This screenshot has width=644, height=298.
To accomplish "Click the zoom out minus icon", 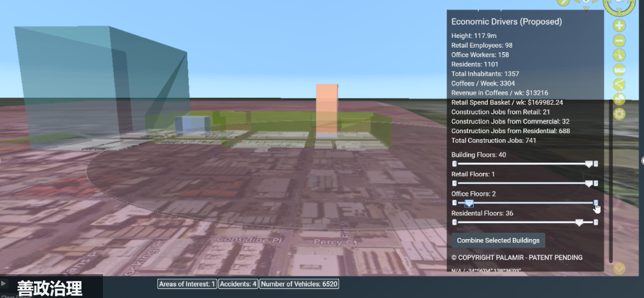I will tap(619, 40).
